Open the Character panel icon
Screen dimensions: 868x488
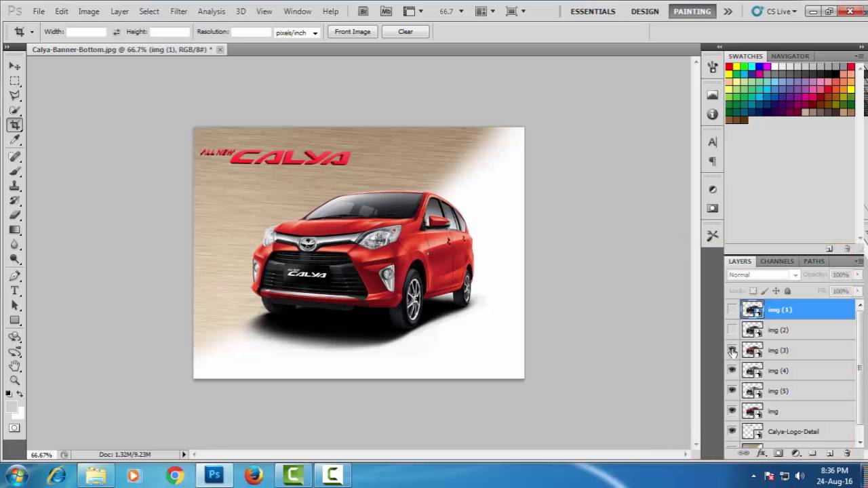[x=713, y=142]
